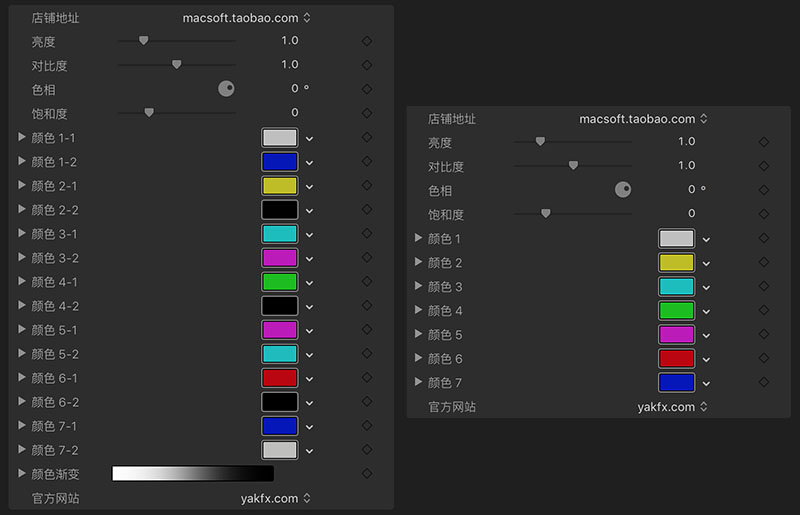Toggle keyframe diamond for 色相 in right panel
This screenshot has width=800, height=515.
[763, 190]
